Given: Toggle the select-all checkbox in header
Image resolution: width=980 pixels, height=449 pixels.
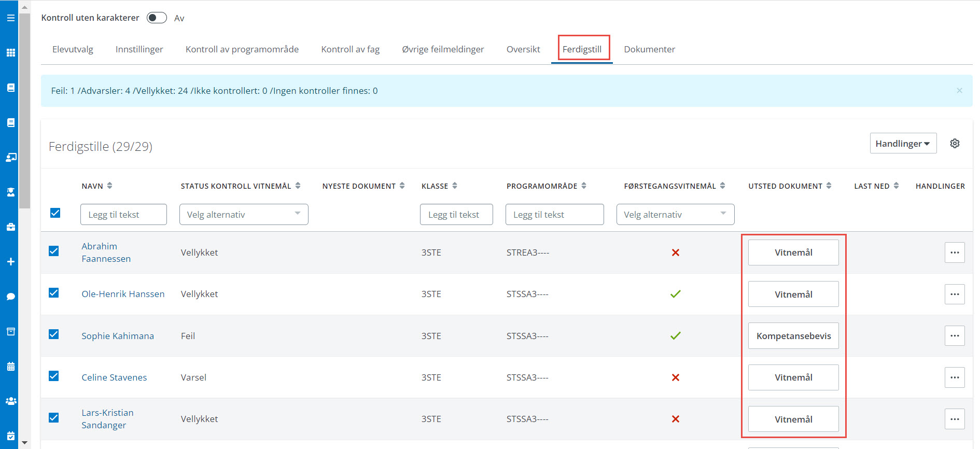Looking at the screenshot, I should point(55,213).
